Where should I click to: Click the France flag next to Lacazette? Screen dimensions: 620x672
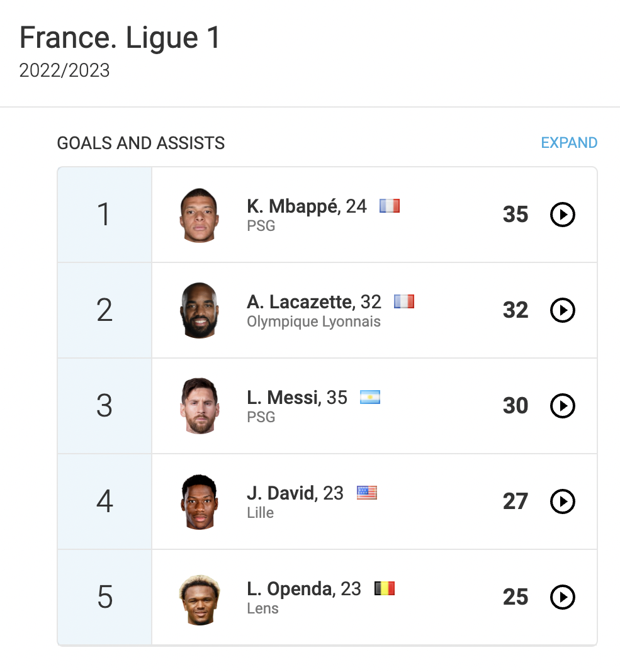[x=404, y=301]
